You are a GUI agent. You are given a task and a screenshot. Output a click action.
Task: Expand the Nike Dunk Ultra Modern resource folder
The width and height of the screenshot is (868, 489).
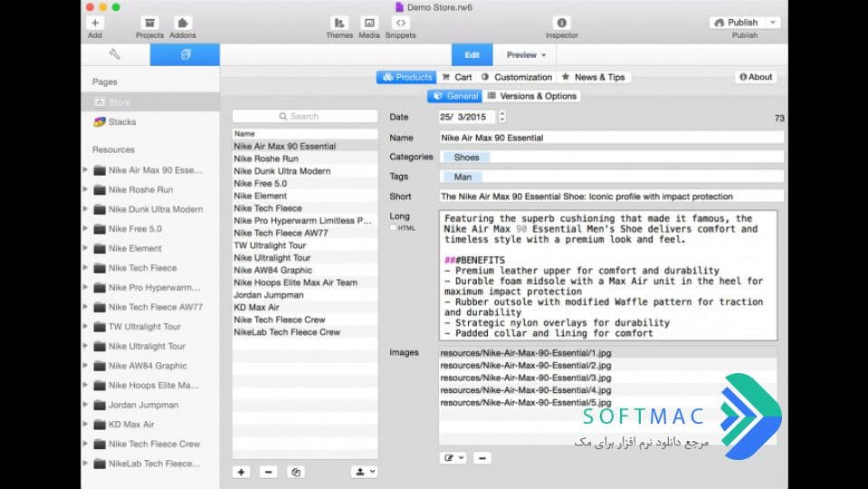click(85, 209)
